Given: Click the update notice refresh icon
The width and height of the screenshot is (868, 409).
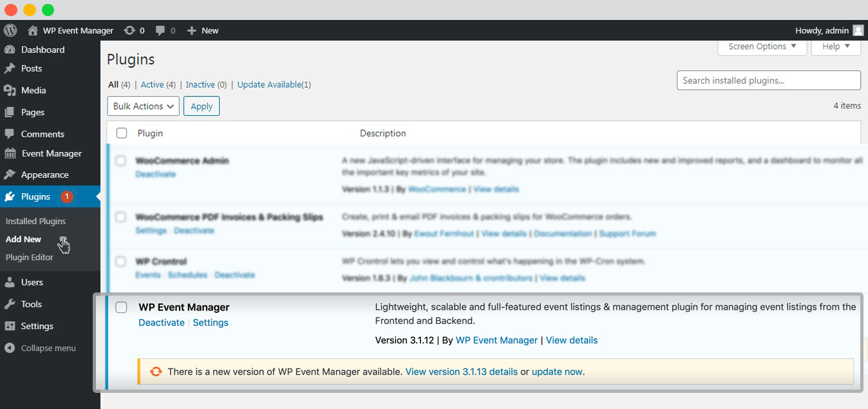Looking at the screenshot, I should 156,372.
